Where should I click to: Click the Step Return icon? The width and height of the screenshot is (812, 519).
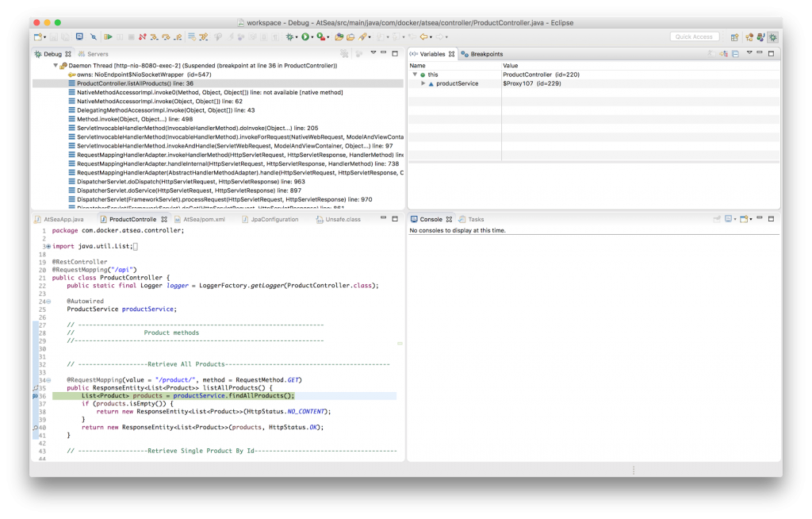[178, 36]
